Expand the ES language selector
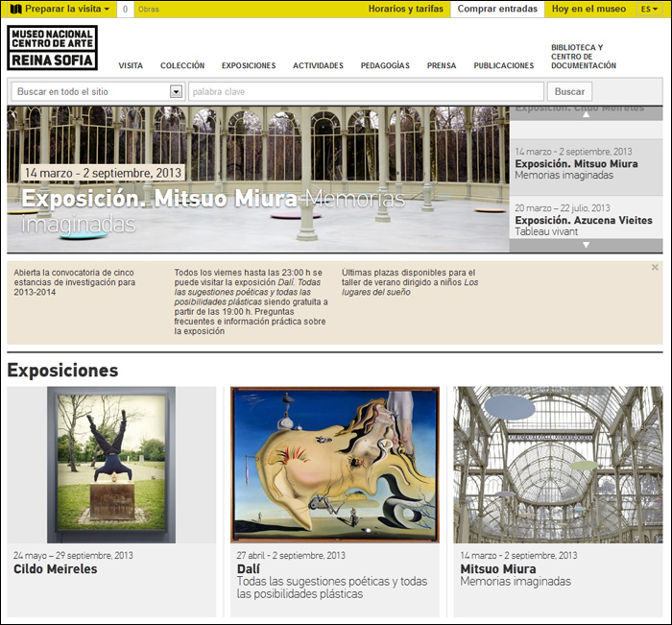Viewport: 672px width, 625px height. point(649,9)
